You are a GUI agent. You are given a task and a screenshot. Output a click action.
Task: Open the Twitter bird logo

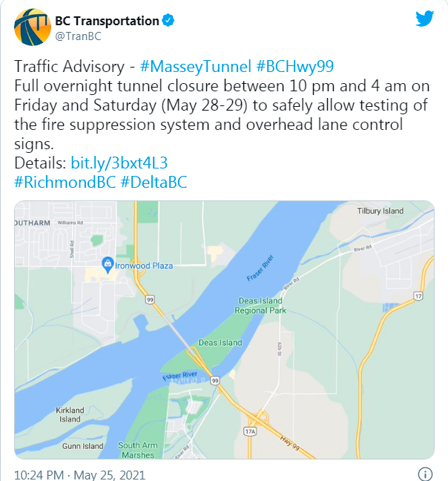pyautogui.click(x=424, y=19)
